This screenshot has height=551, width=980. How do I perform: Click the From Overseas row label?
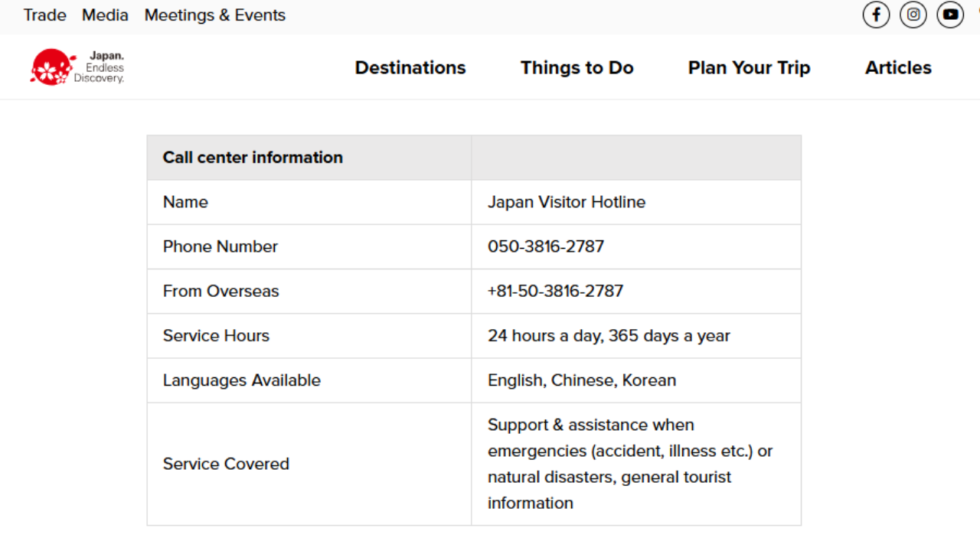click(220, 291)
